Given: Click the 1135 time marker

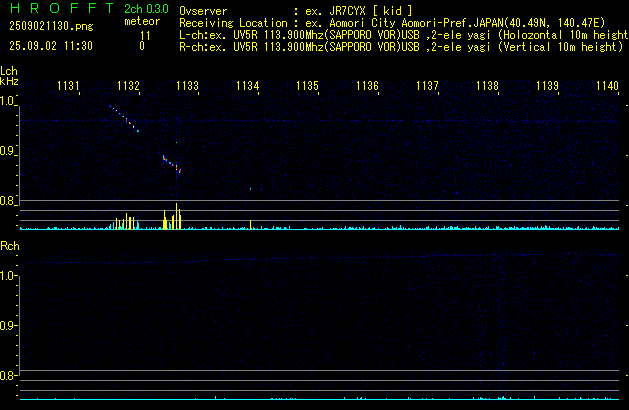Looking at the screenshot, I should (x=307, y=86).
